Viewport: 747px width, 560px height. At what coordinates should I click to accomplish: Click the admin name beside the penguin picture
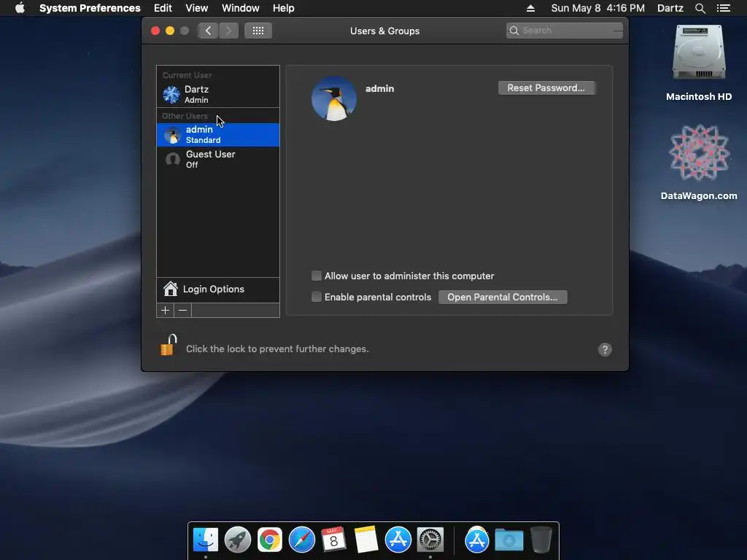379,88
